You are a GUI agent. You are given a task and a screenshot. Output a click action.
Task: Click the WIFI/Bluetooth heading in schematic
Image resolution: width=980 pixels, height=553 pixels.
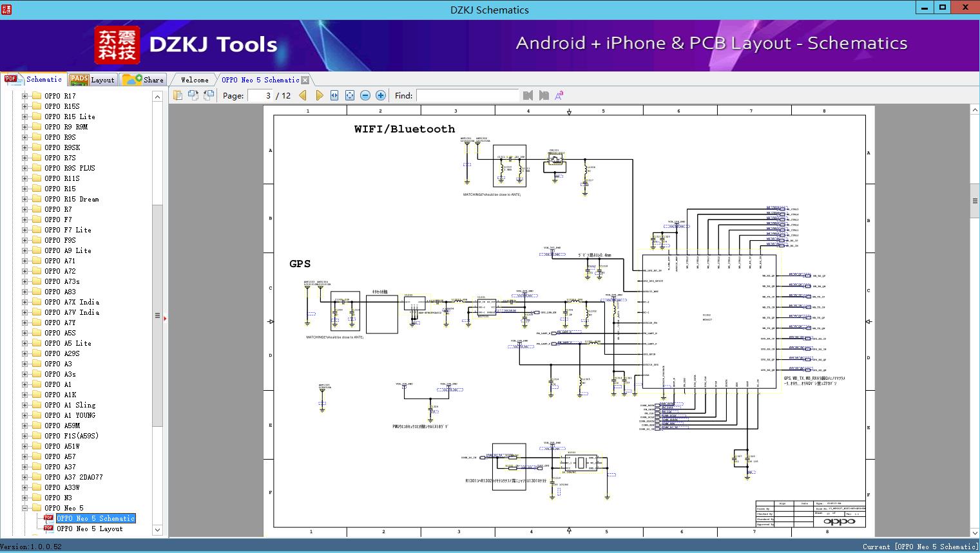coord(405,129)
